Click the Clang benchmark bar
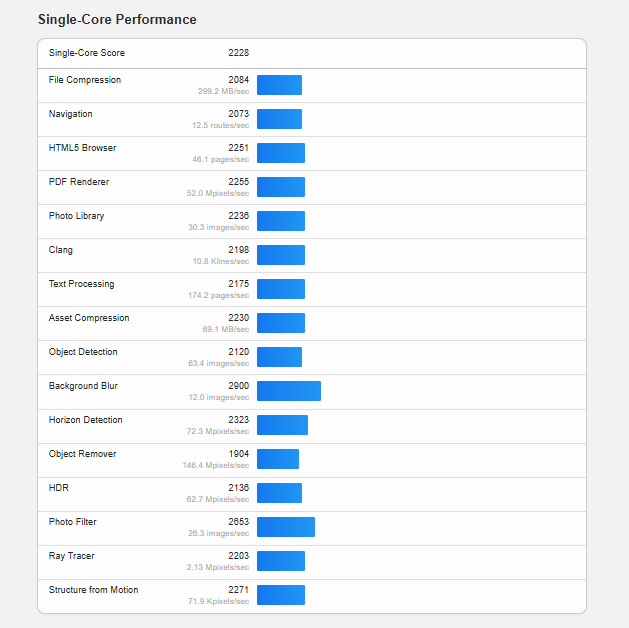 click(281, 255)
